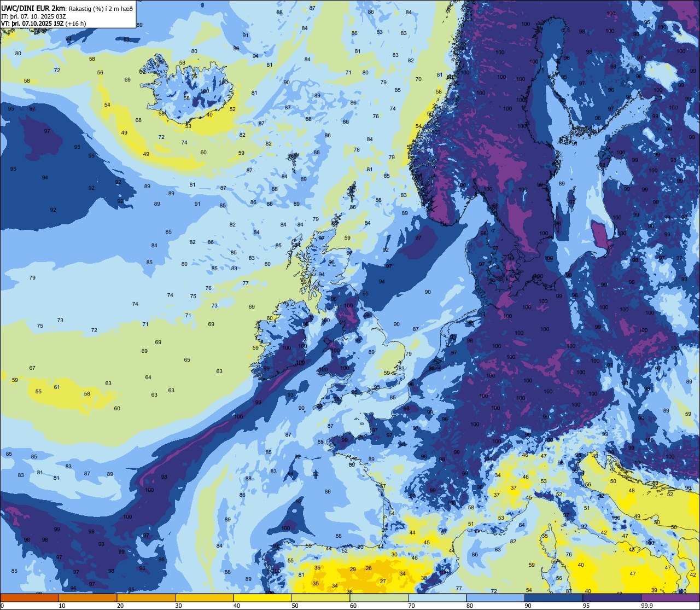Click the 'Rakastig (%) í 2 m hæð' parameter label
The height and width of the screenshot is (610, 700).
pos(101,8)
